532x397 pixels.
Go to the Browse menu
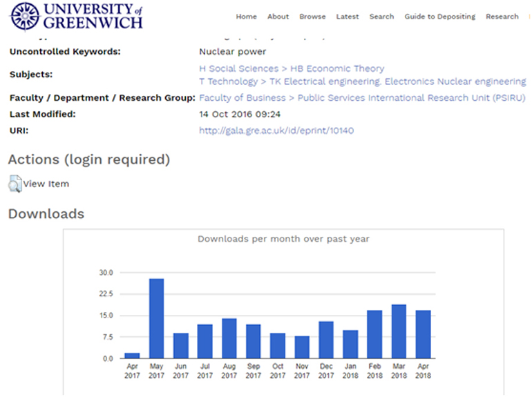click(x=312, y=17)
